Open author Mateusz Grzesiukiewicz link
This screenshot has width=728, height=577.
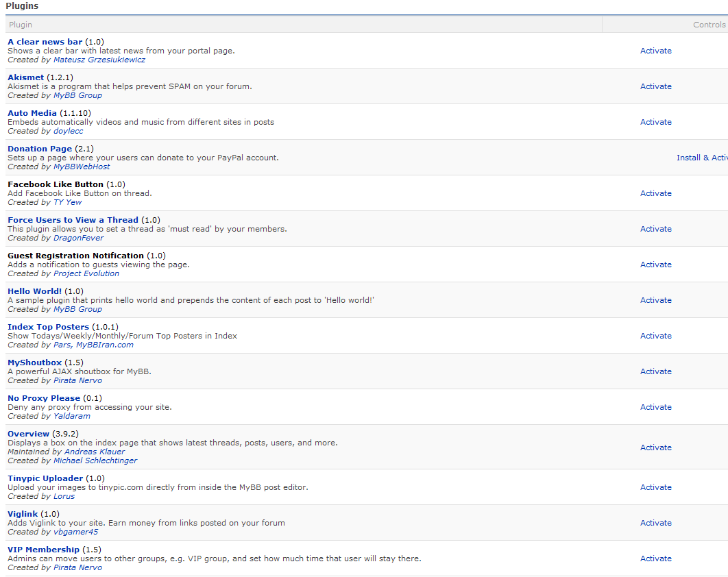click(99, 60)
